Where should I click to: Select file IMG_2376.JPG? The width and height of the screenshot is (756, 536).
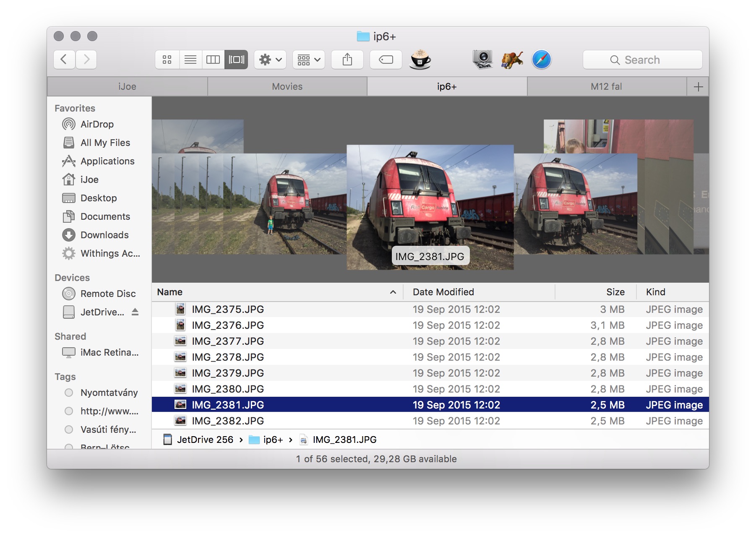pyautogui.click(x=430, y=325)
